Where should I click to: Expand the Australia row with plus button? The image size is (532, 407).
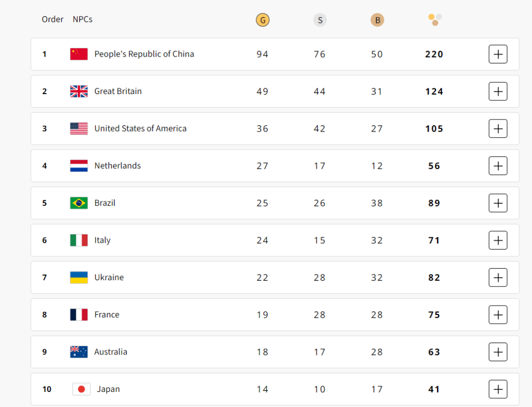[x=498, y=352]
